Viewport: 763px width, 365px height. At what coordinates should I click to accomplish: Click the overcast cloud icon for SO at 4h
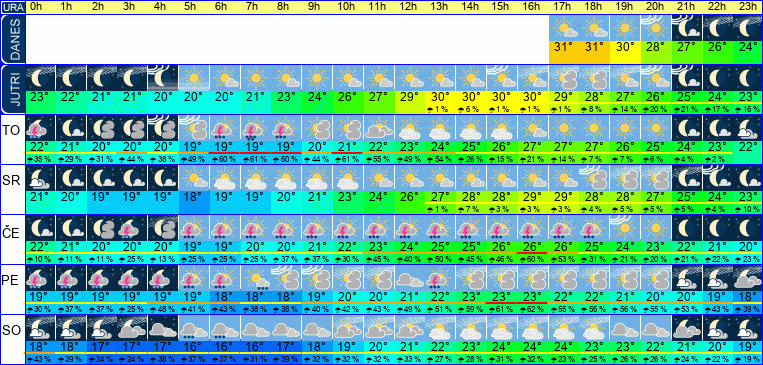[x=164, y=328]
